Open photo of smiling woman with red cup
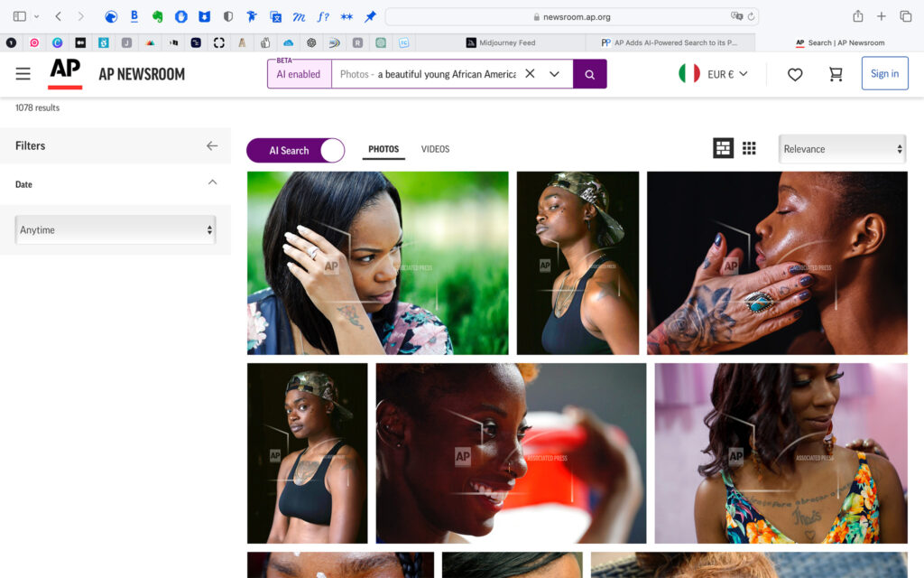 coord(511,453)
